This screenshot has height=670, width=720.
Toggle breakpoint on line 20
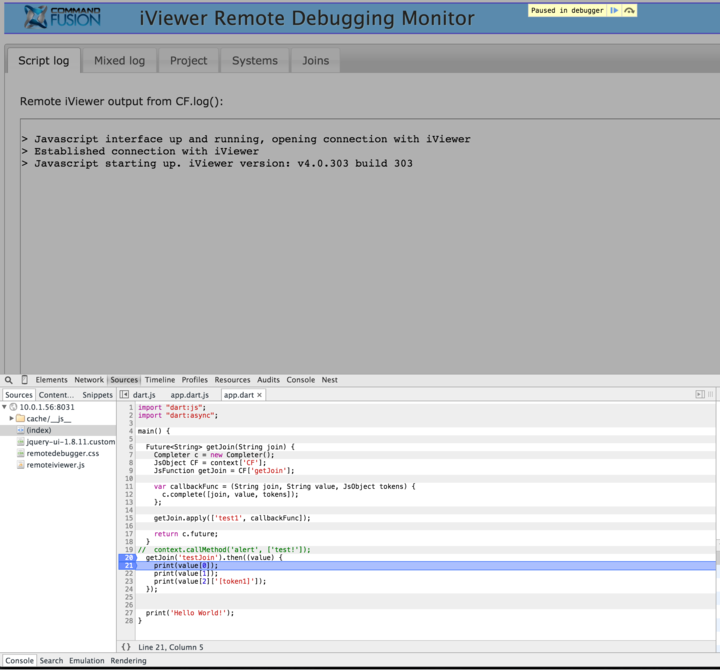point(127,557)
